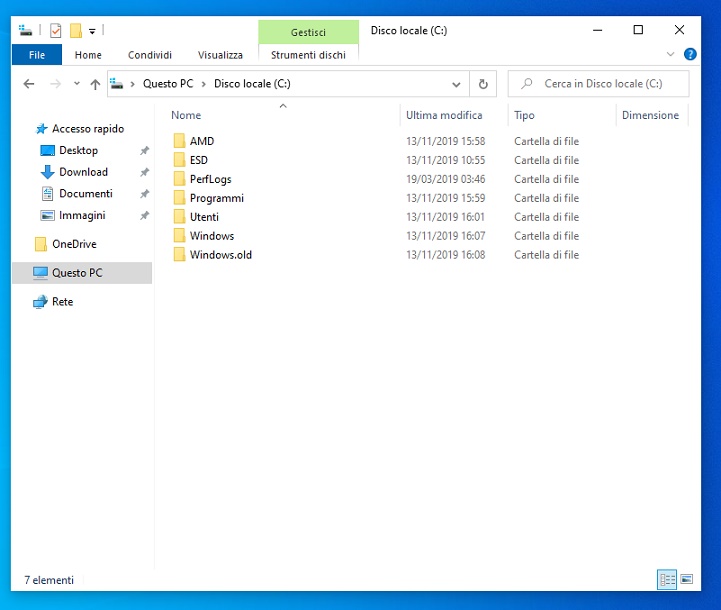Click the Programmi folder icon
This screenshot has height=610, width=721.
click(x=179, y=198)
